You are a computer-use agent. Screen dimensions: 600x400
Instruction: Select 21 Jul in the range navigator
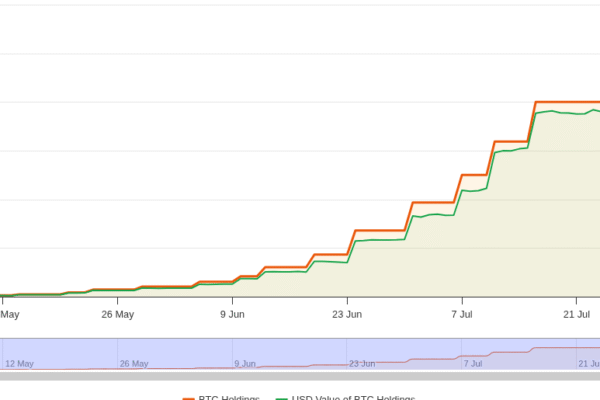588,363
